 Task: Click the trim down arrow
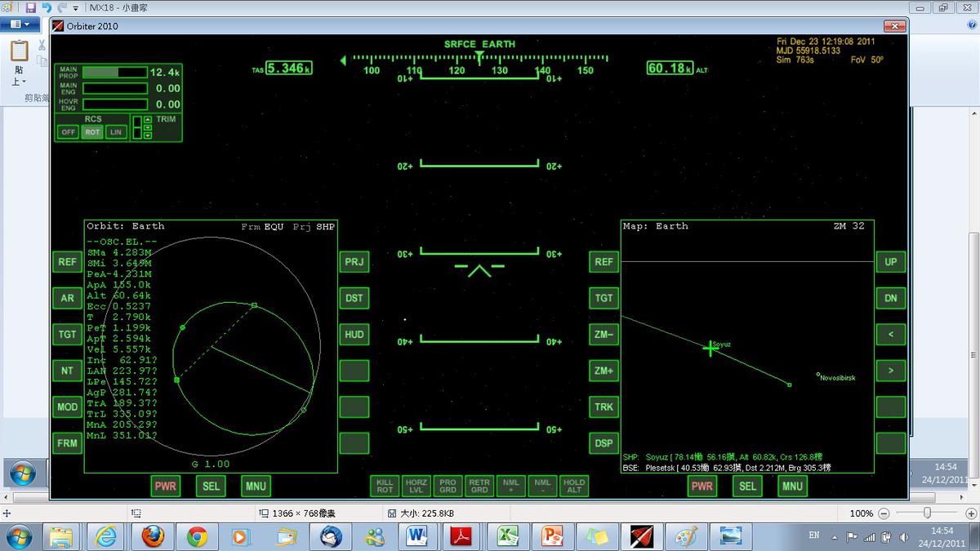(147, 136)
